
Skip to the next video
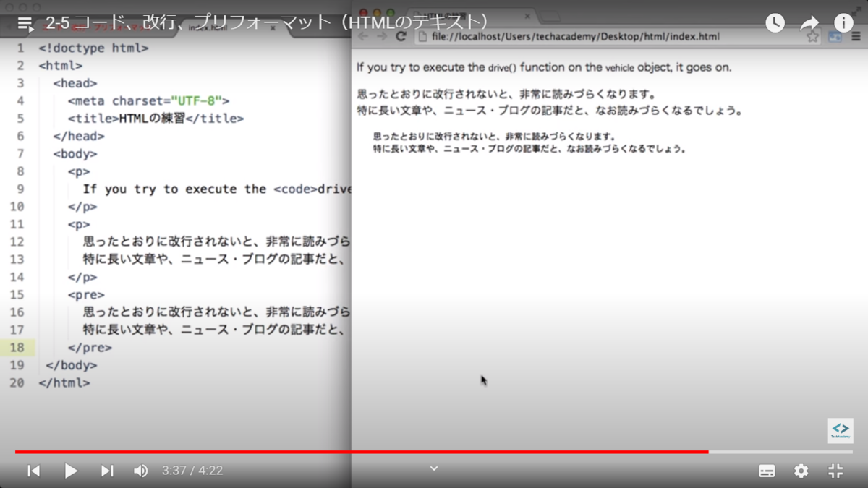(107, 471)
